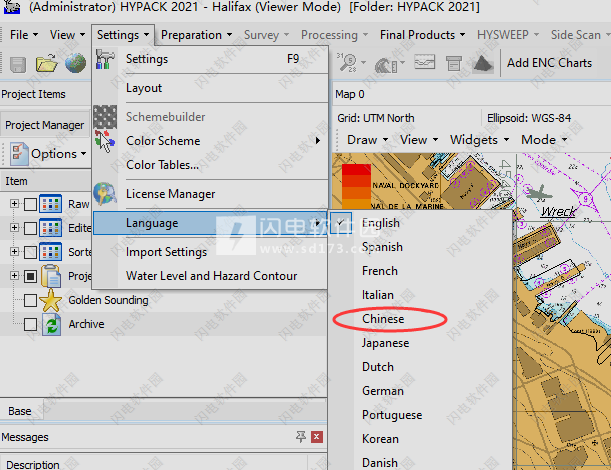611x470 pixels.
Task: Toggle the Edited data checkbox
Action: [x=30, y=228]
